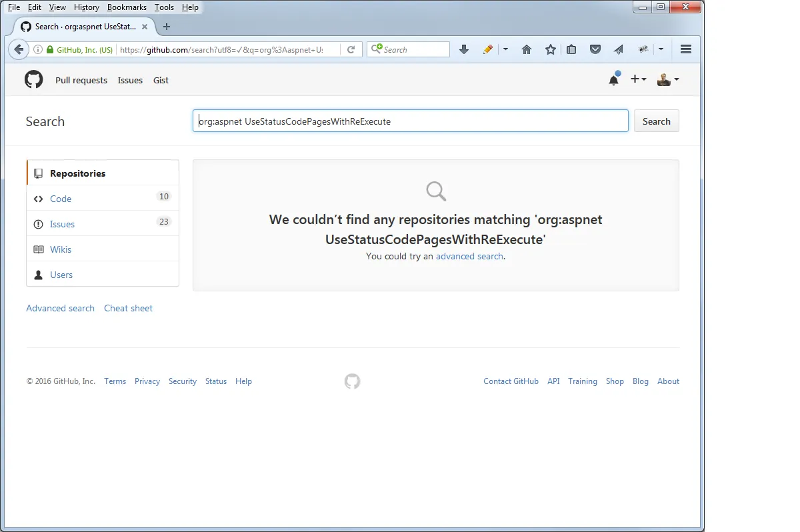The width and height of the screenshot is (800, 532).
Task: Open Advanced search link below sidebar
Action: (x=60, y=308)
